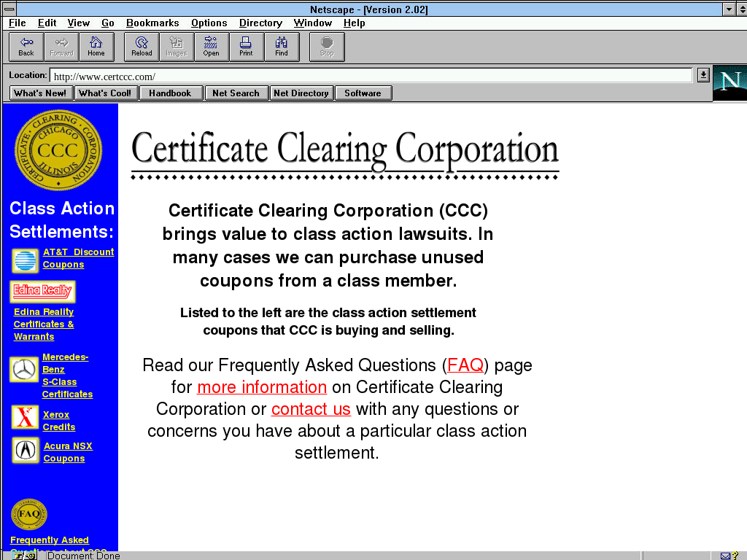This screenshot has height=560, width=747.
Task: Go to Home page via toolbar
Action: (x=96, y=47)
